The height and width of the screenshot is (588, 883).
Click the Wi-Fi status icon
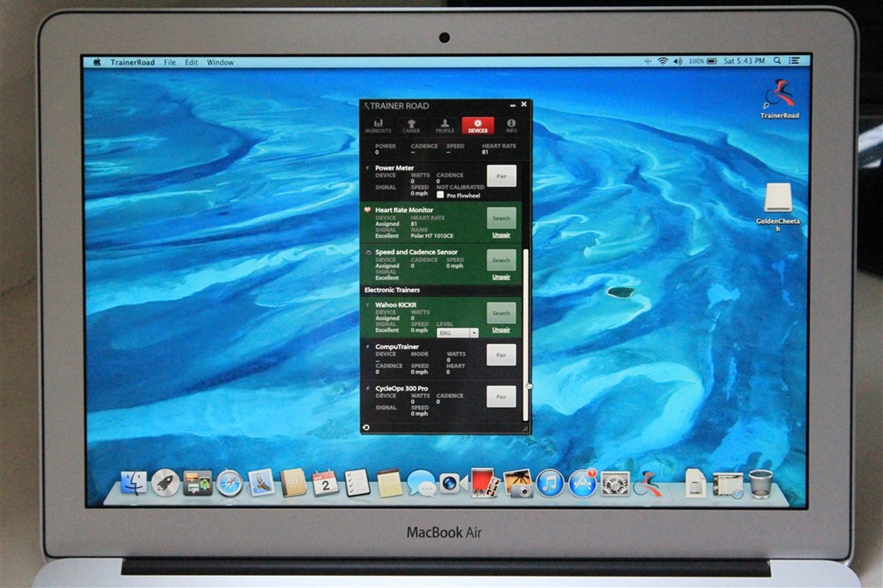(x=662, y=61)
